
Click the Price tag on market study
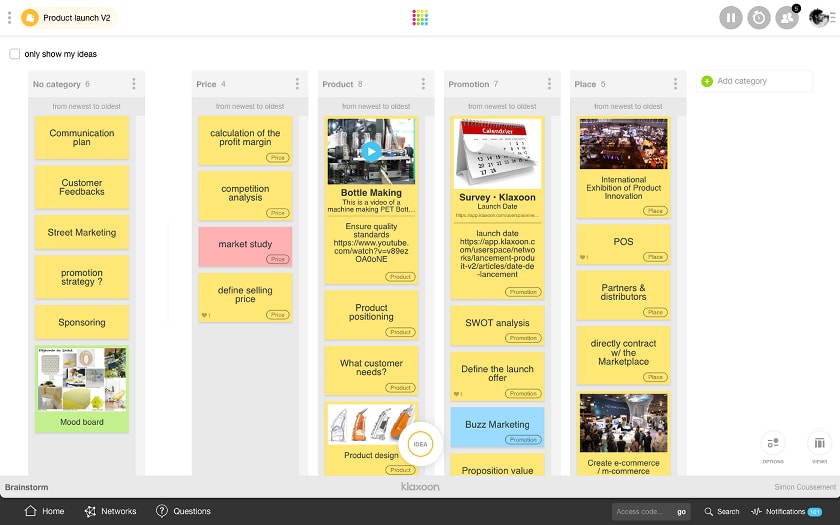[x=278, y=259]
